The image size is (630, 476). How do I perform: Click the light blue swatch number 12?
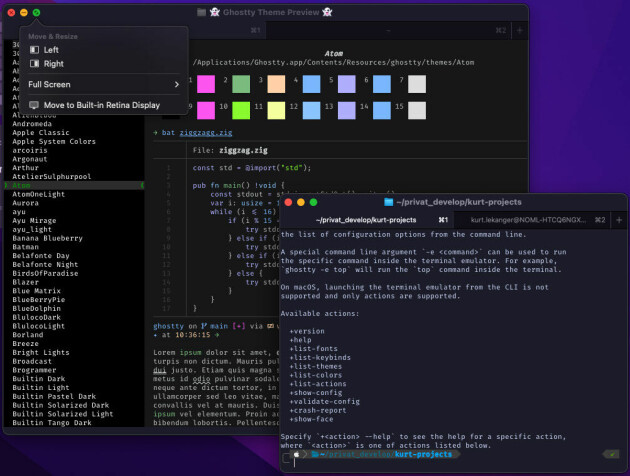[x=311, y=110]
